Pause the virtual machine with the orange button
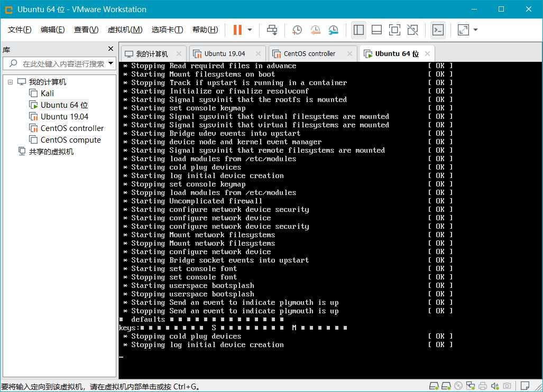This screenshot has width=543, height=392. pos(237,30)
